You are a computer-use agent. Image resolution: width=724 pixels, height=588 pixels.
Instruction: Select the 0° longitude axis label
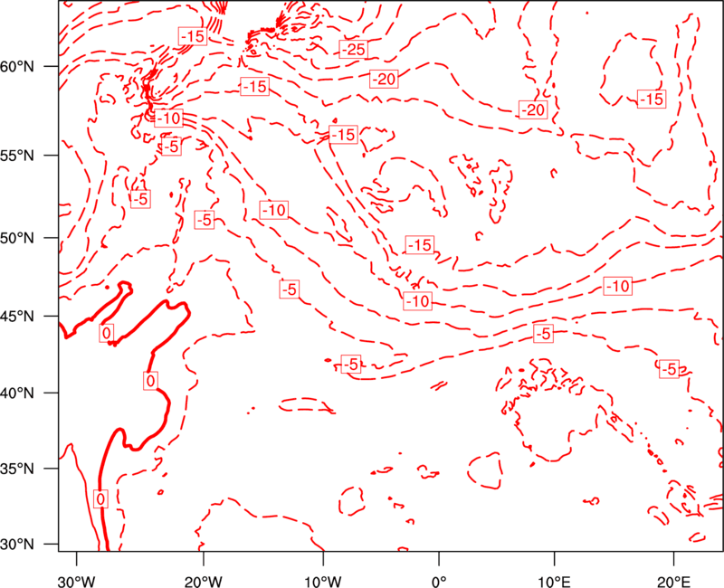[439, 581]
